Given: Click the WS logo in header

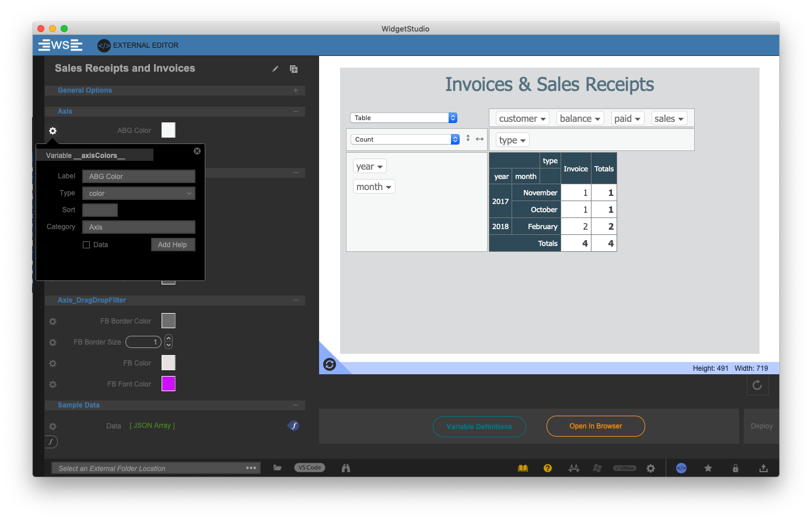Looking at the screenshot, I should (x=60, y=45).
